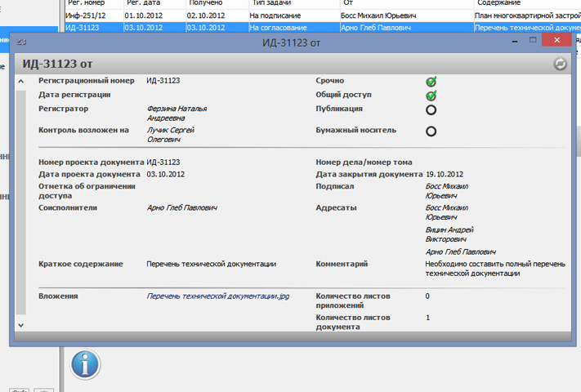
Task: Toggle the Срочно checkbox
Action: tap(431, 82)
